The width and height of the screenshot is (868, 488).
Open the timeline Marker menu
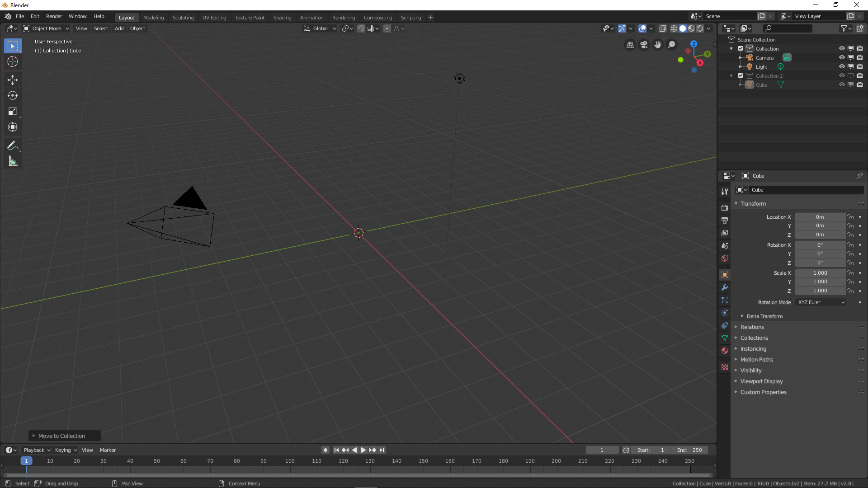[108, 450]
